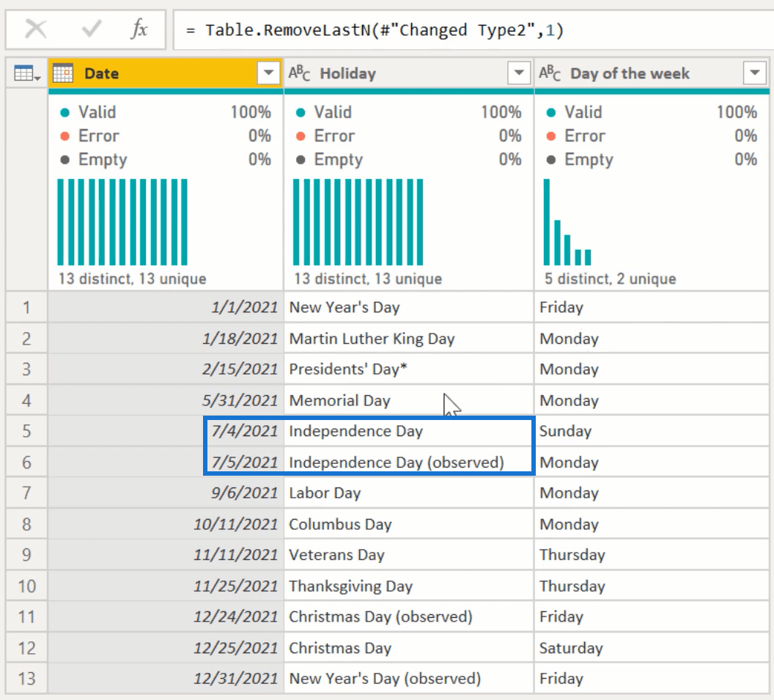The image size is (774, 700).
Task: Click the Date column distribution chart
Action: 122,222
